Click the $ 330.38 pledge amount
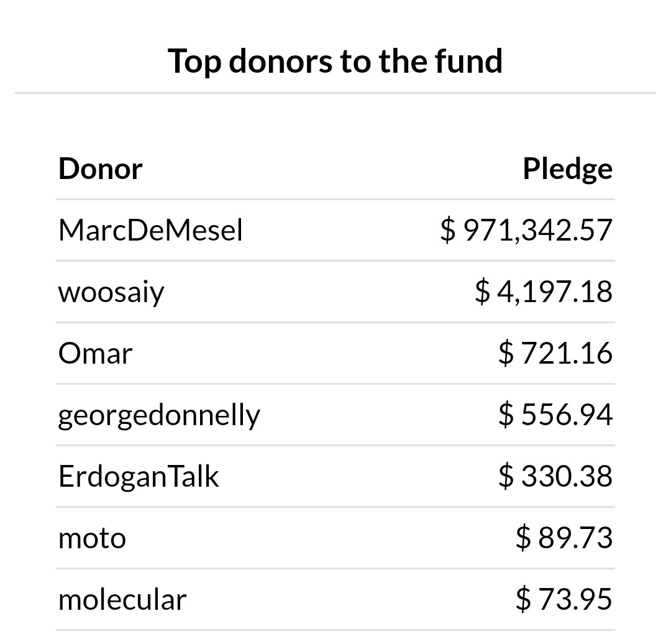Image resolution: width=671 pixels, height=644 pixels. point(555,477)
